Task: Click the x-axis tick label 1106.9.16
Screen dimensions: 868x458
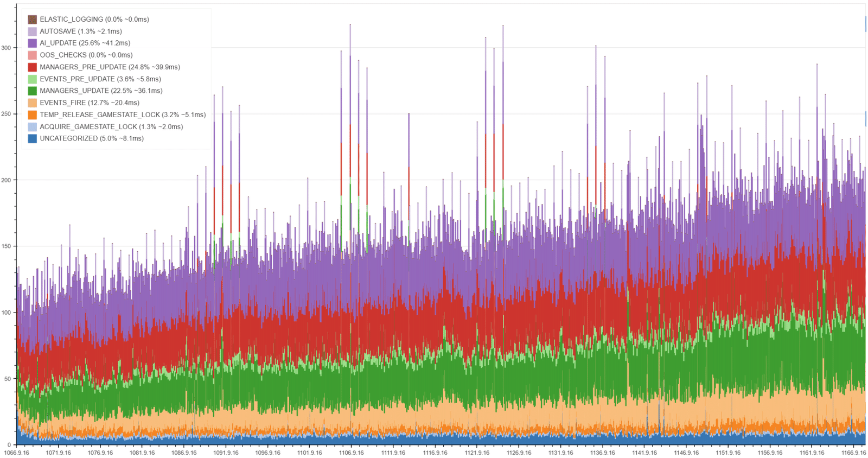Action: (x=352, y=453)
